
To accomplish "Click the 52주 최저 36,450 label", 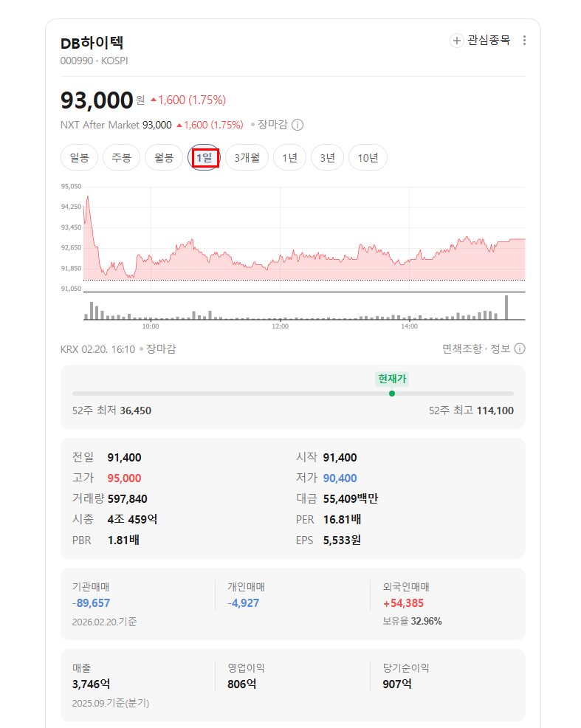I will pos(111,411).
